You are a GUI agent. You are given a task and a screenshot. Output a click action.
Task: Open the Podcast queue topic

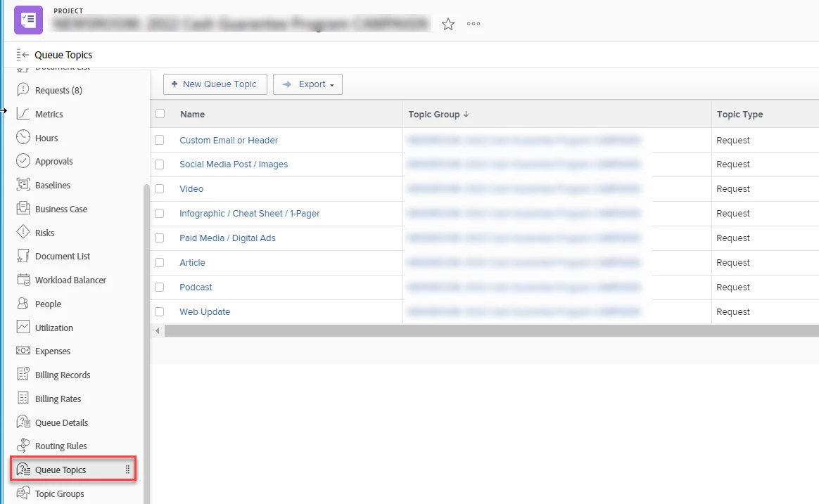pyautogui.click(x=196, y=287)
